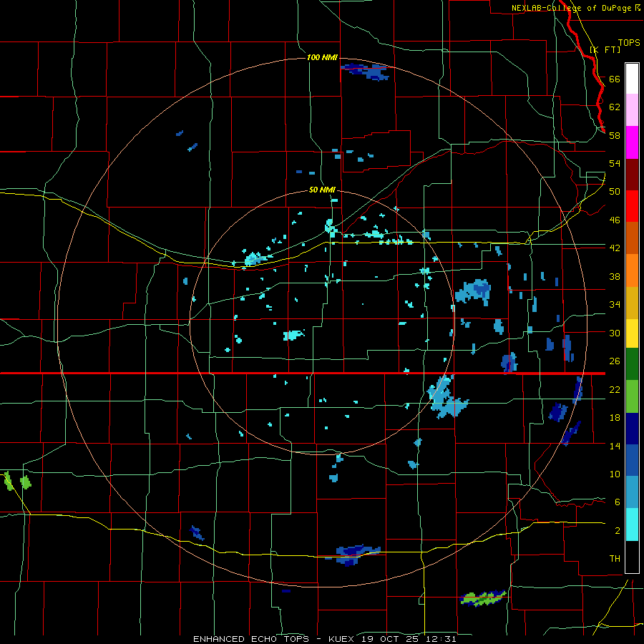Image resolution: width=644 pixels, height=644 pixels.
Task: Click the ENHANCED ECHO TOPS product title
Action: 251,639
